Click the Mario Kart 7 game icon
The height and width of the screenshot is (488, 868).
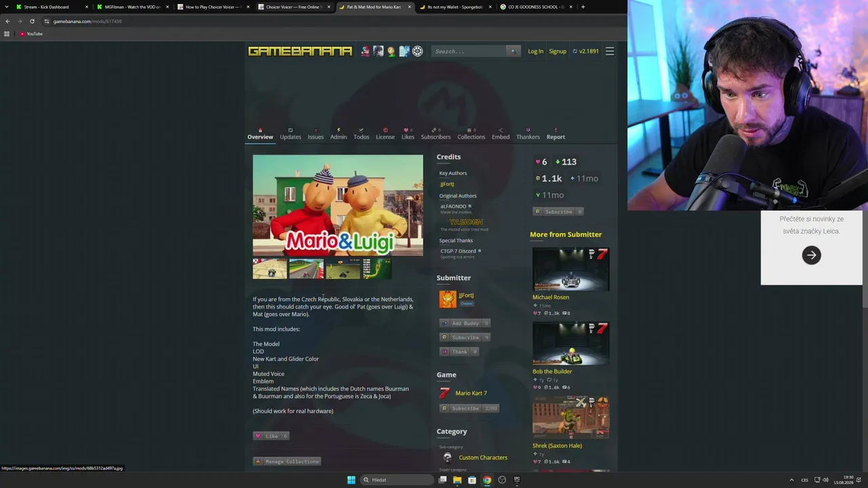coord(444,393)
